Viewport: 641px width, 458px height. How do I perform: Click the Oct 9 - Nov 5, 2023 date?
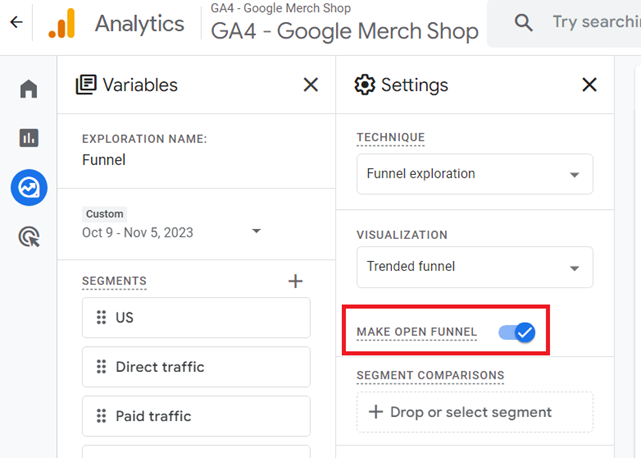138,232
